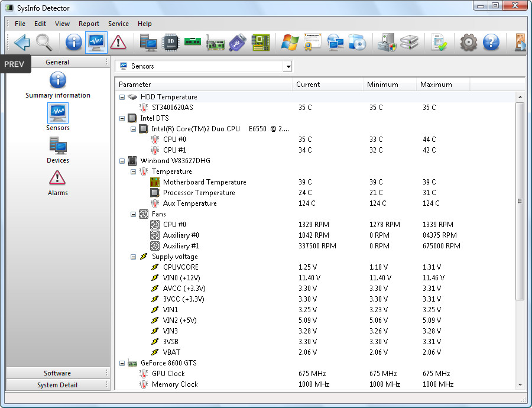Select the CPUVCORE voltage row

316,267
